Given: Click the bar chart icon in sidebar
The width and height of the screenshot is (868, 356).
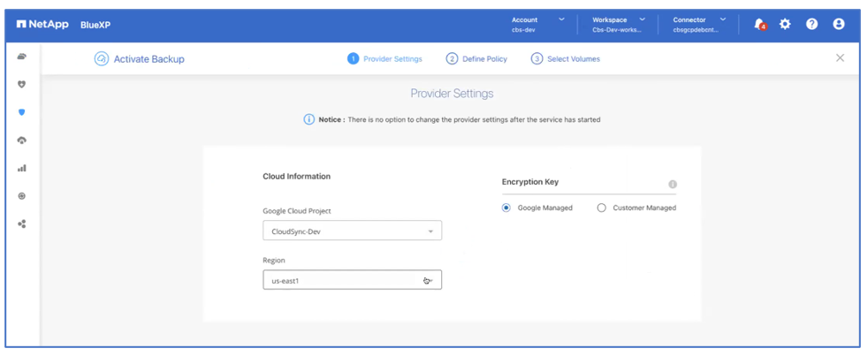Looking at the screenshot, I should point(22,168).
